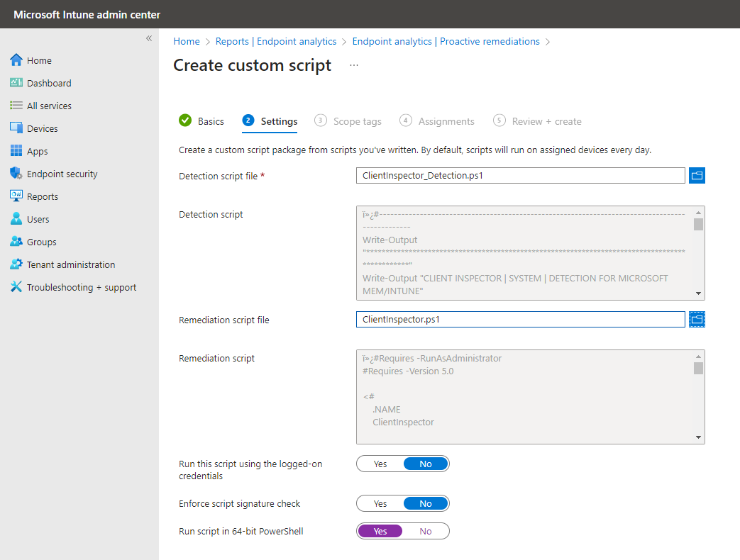Click the Groups people icon
This screenshot has height=560, width=740.
pyautogui.click(x=16, y=241)
